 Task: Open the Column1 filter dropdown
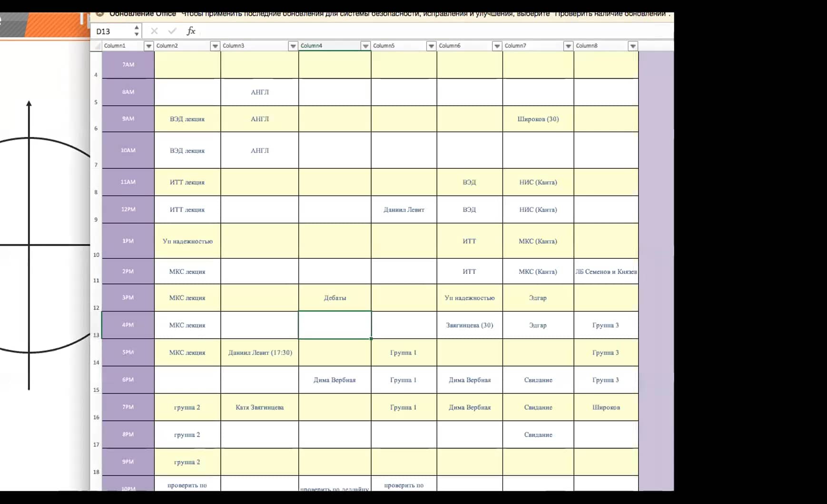coord(148,46)
